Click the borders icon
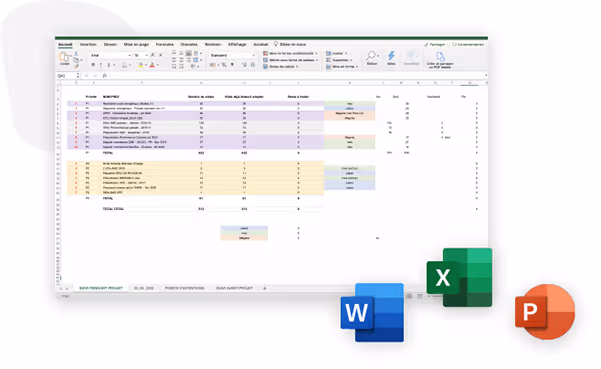 coord(124,65)
